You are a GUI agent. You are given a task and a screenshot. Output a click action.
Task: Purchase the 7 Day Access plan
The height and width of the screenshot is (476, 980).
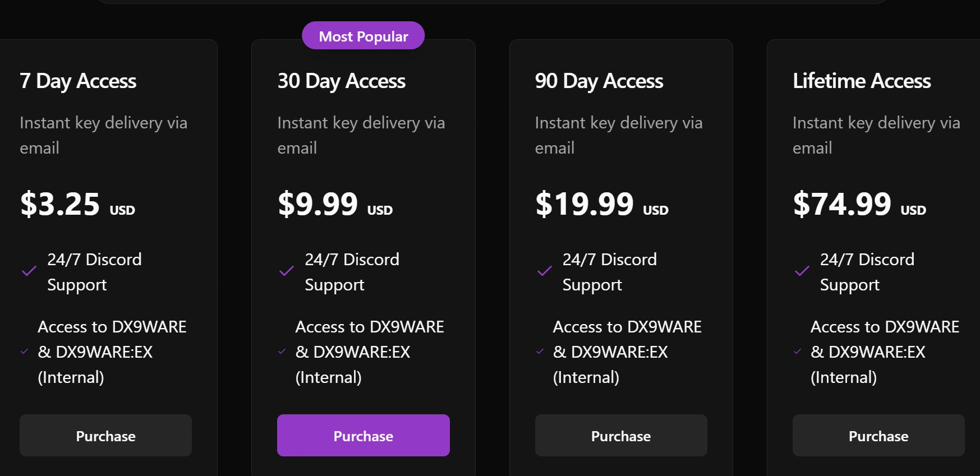(105, 436)
